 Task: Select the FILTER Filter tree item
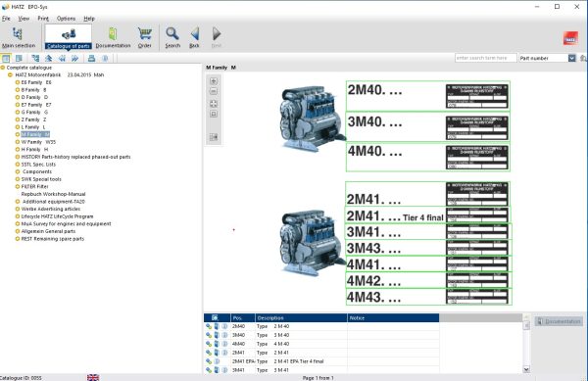(34, 186)
